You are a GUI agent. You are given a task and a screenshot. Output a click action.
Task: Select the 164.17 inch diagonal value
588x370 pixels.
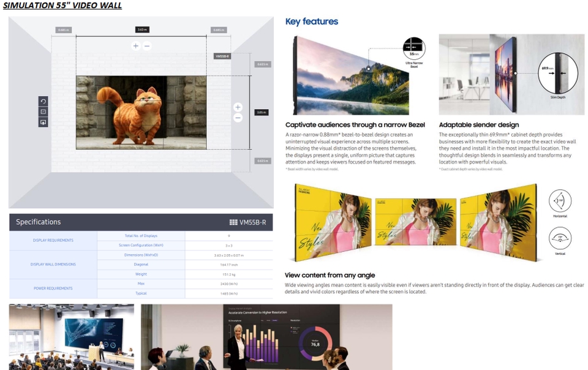(x=228, y=265)
